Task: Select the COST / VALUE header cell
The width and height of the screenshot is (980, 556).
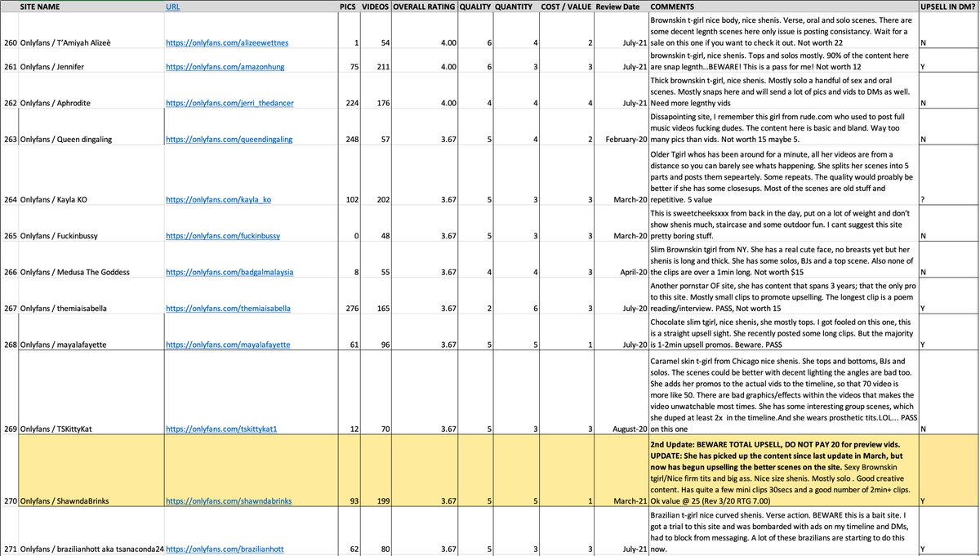Action: [565, 7]
